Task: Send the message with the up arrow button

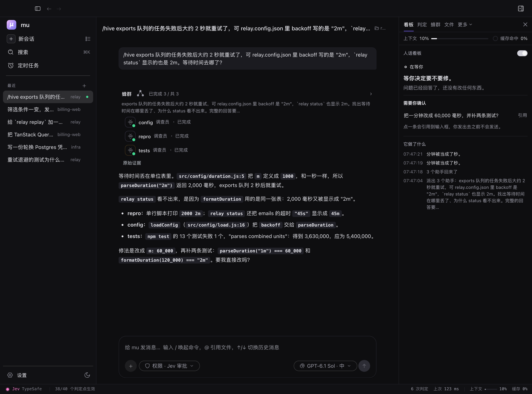Action: point(364,366)
